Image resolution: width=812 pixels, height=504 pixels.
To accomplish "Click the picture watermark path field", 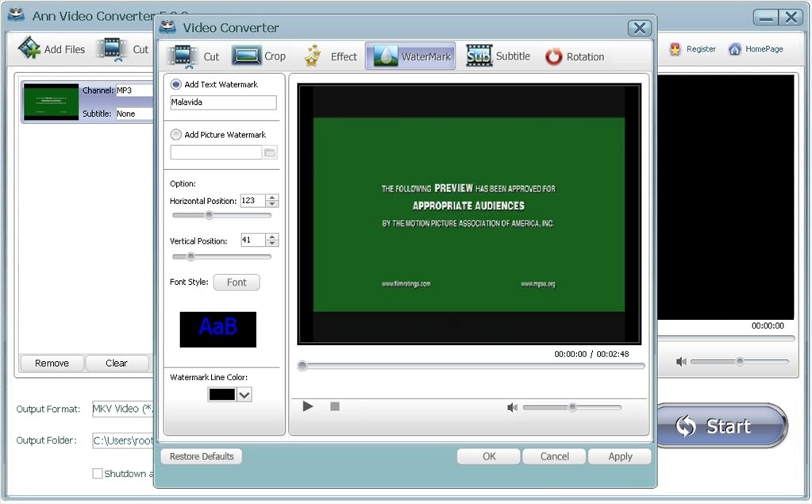I will (216, 152).
